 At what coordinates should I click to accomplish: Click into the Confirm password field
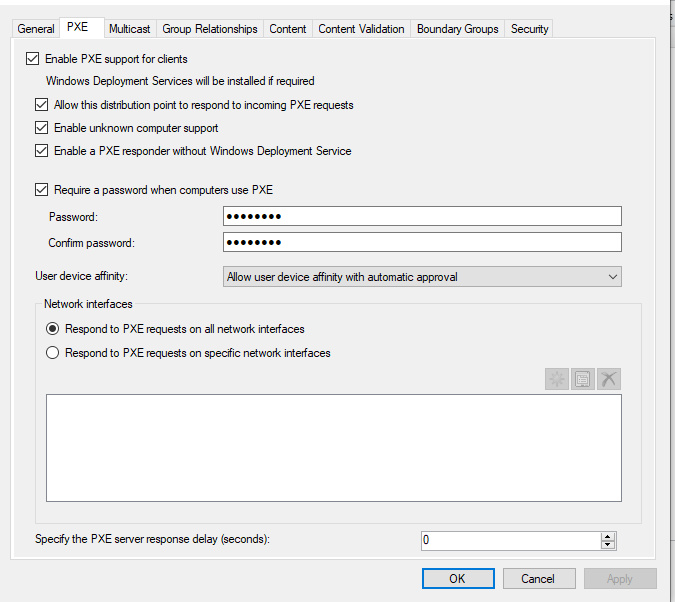coord(422,242)
